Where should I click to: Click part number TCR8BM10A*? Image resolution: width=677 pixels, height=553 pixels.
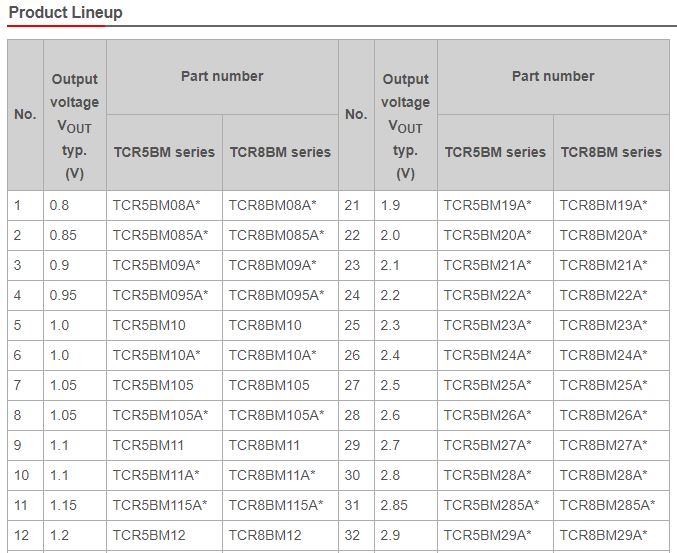coord(272,355)
